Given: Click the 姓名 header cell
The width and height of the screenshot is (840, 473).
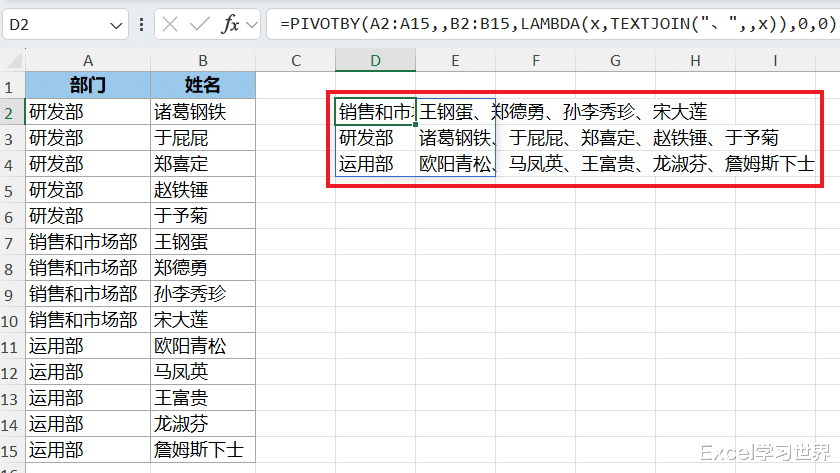Looking at the screenshot, I should (x=203, y=85).
